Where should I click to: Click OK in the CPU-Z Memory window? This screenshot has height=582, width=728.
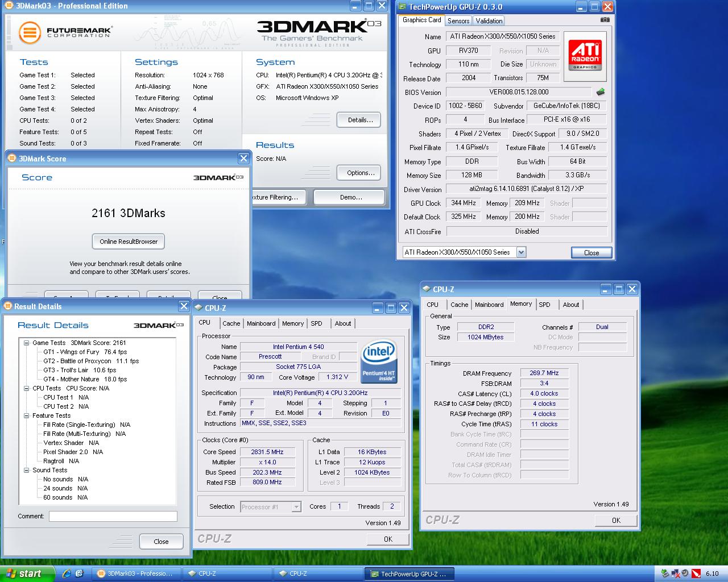(616, 521)
